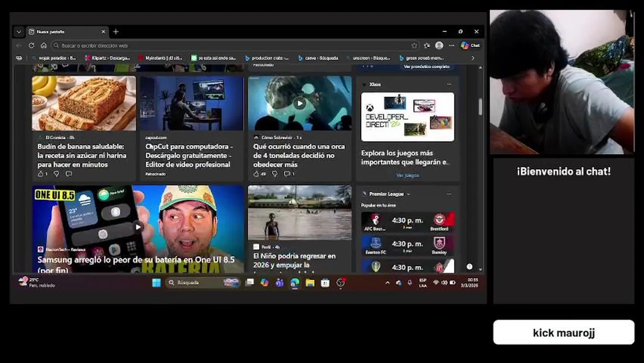
Task: Reload the page with the refresh icon
Action: click(31, 45)
